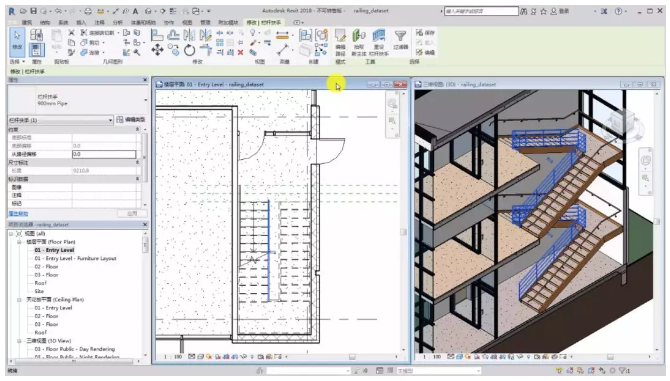Click Save in the Selection ribbon panel
This screenshot has width=670, height=381.
pos(425,32)
